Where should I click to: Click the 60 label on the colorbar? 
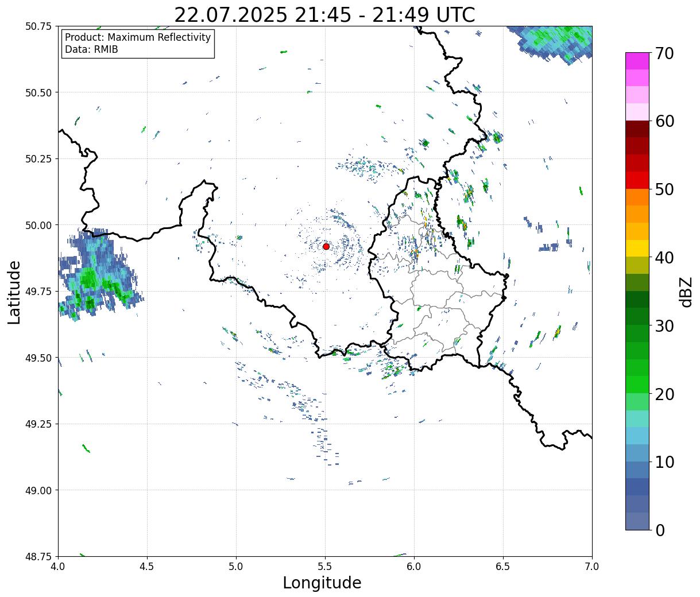tap(664, 121)
